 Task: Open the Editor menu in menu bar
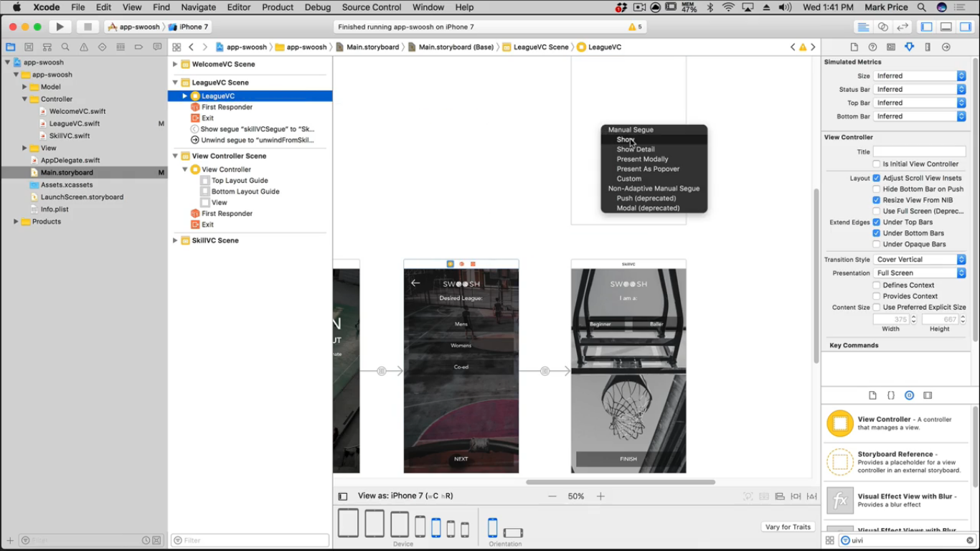(238, 7)
